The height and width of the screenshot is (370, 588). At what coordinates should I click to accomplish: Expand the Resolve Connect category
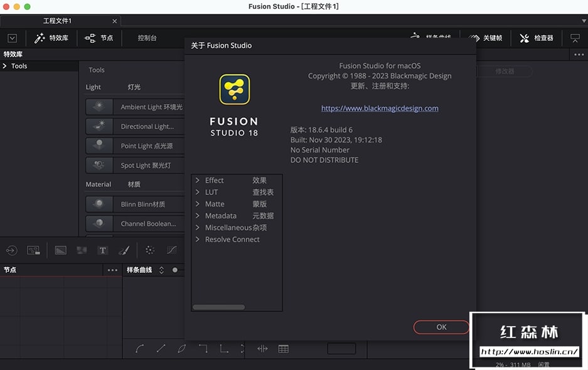pyautogui.click(x=197, y=239)
